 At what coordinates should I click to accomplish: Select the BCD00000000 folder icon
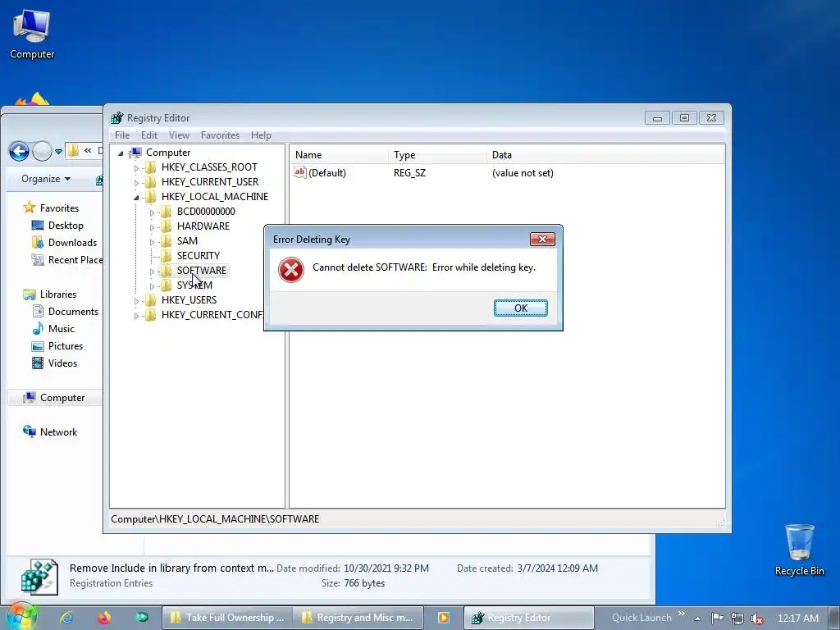click(166, 211)
